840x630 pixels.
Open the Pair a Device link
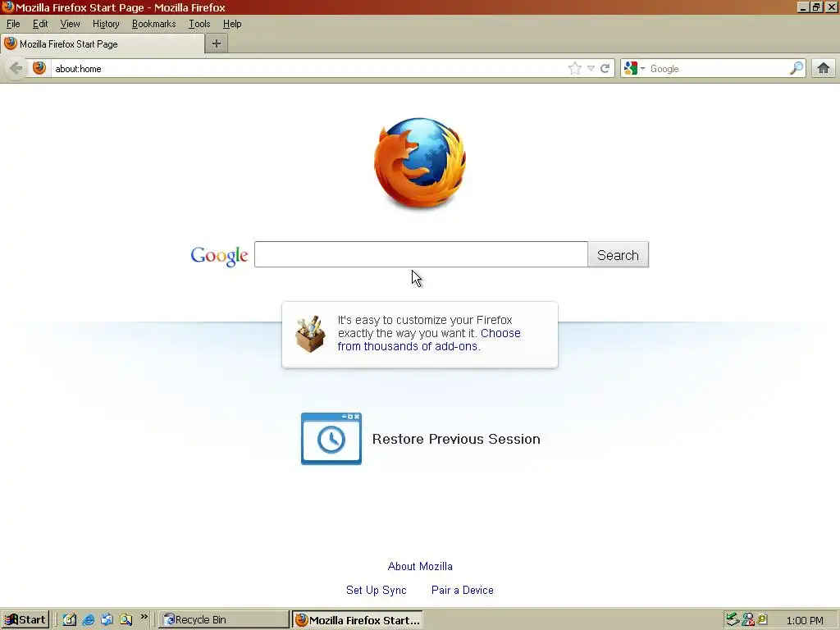click(463, 590)
